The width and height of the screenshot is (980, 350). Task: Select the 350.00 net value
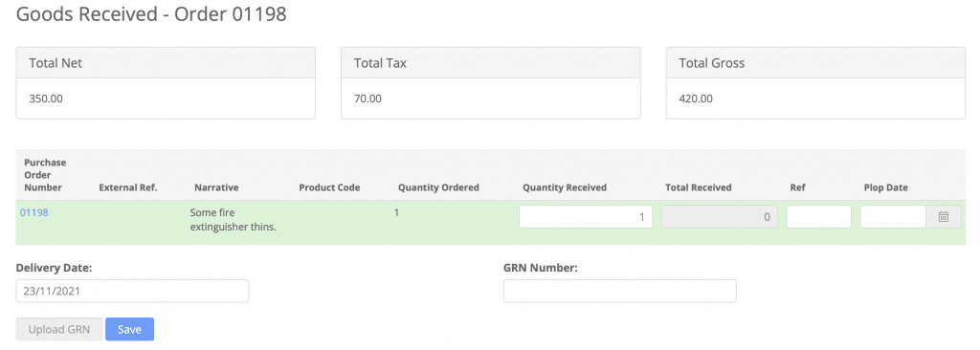click(46, 98)
